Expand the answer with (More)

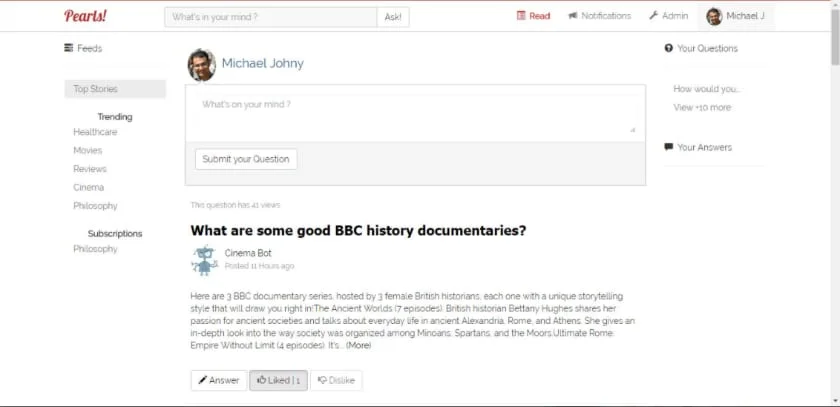[358, 345]
